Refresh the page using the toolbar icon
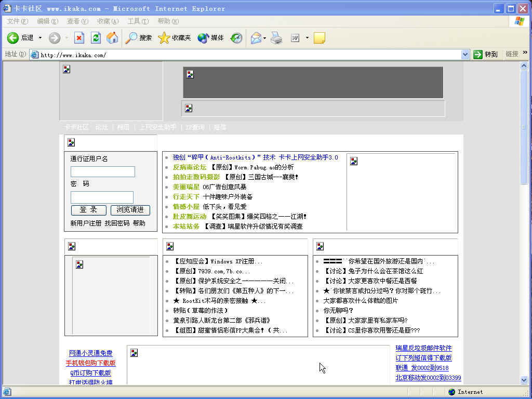This screenshot has width=532, height=399. coord(96,38)
